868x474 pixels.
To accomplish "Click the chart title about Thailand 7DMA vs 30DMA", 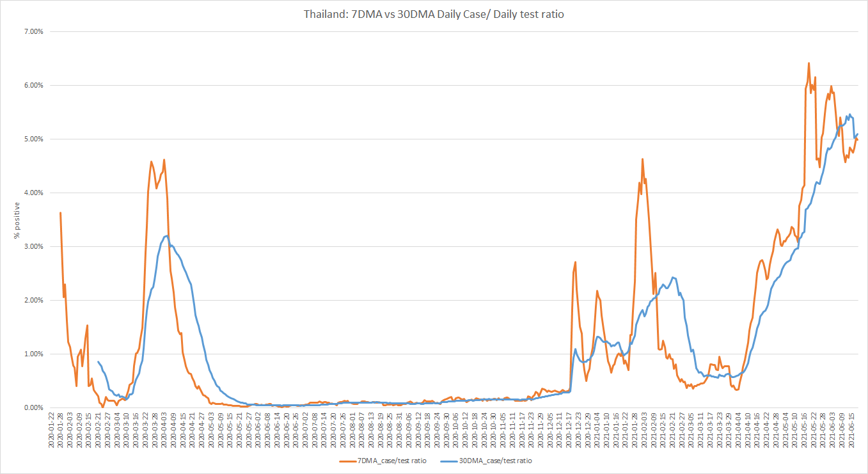I will pyautogui.click(x=434, y=13).
